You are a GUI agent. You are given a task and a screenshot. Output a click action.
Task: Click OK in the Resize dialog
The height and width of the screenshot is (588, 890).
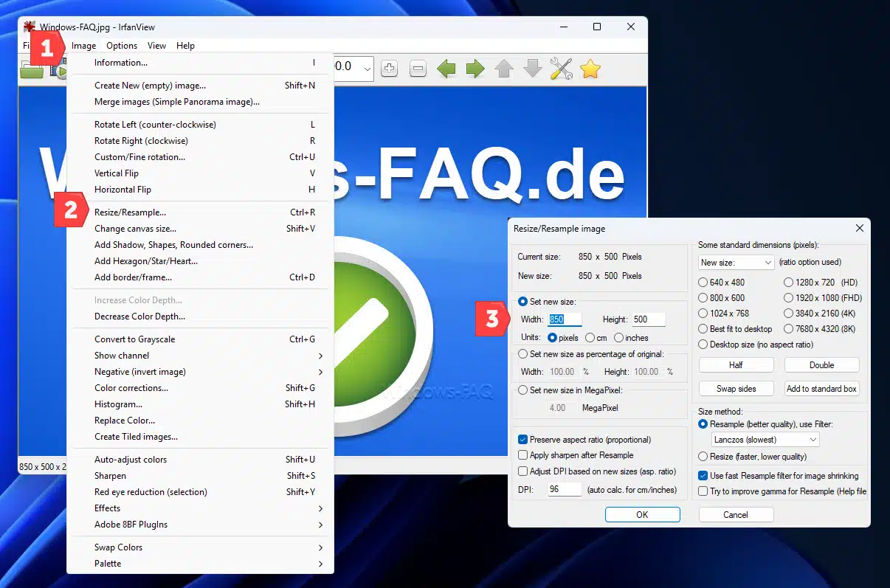pyautogui.click(x=642, y=515)
